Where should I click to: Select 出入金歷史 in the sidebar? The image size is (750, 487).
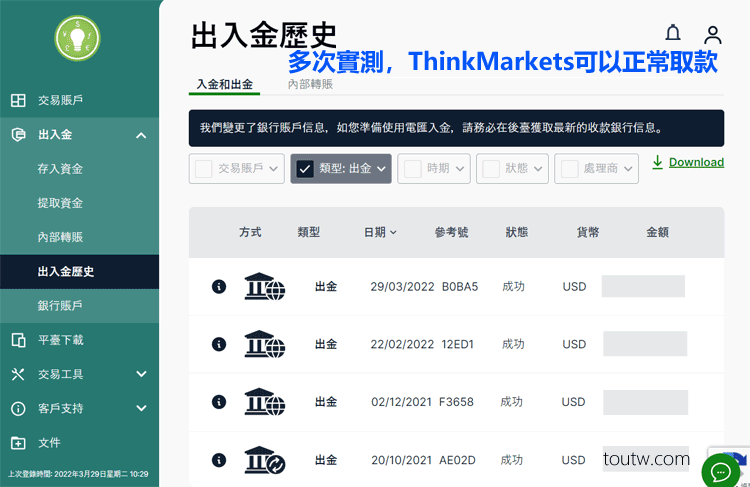coord(66,272)
